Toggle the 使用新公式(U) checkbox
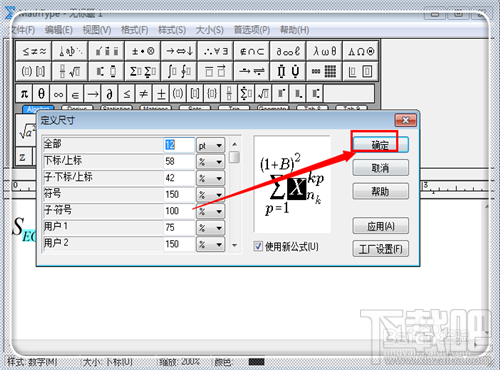 [258, 246]
